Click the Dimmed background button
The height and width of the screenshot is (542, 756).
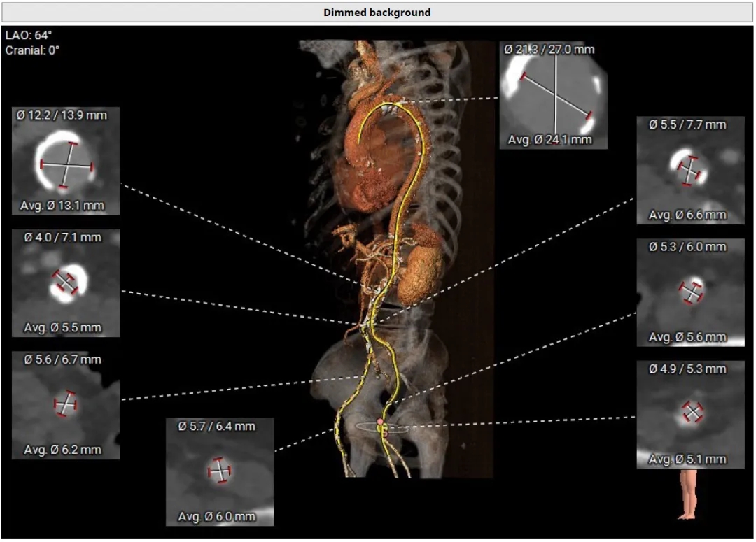pyautogui.click(x=377, y=13)
